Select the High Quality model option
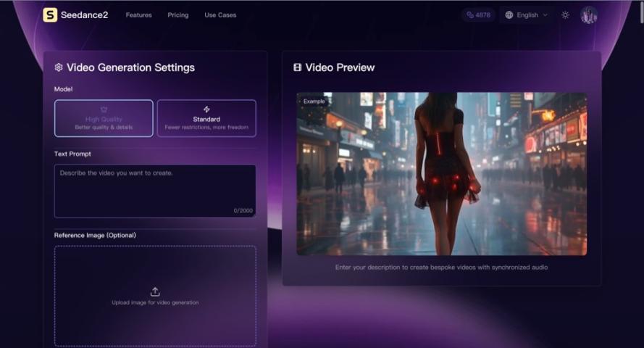Viewport: 644px width, 348px height. (x=104, y=118)
